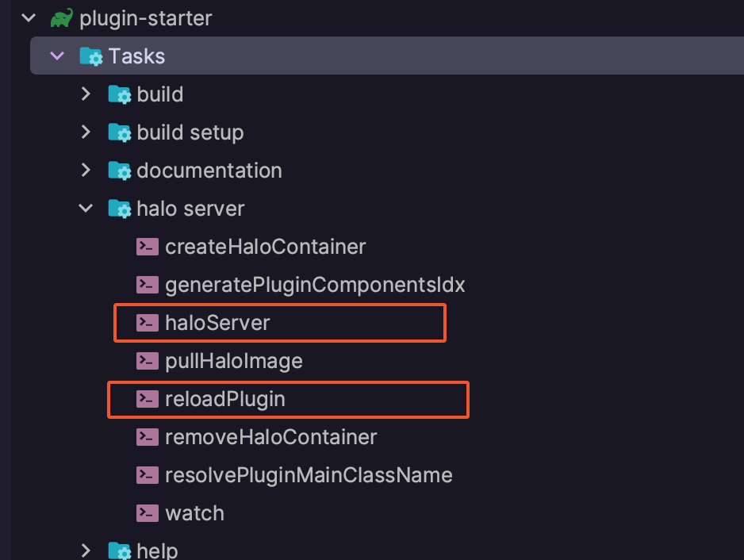Expand the build setup group
The width and height of the screenshot is (744, 560).
pyautogui.click(x=86, y=132)
